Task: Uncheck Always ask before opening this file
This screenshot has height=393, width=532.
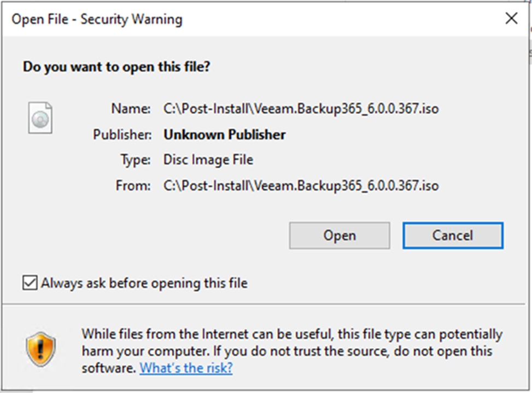Action: (30, 283)
